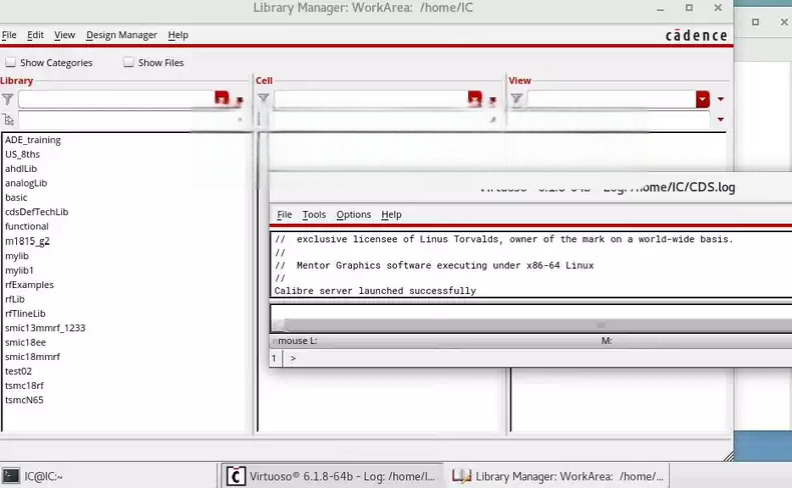Screen dimensions: 792x488
Task: Select the smic18ee library
Action: [x=25, y=342]
